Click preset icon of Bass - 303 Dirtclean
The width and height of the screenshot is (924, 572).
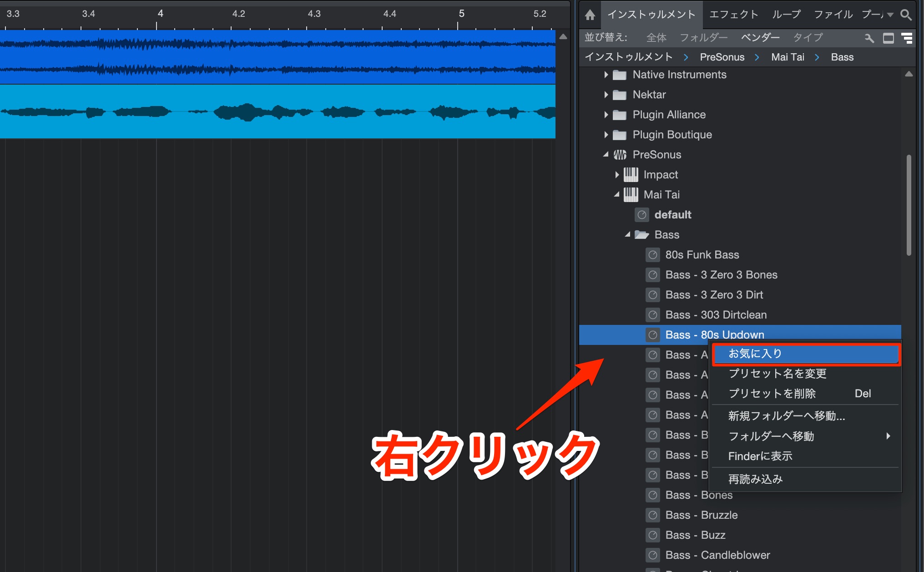click(x=652, y=315)
